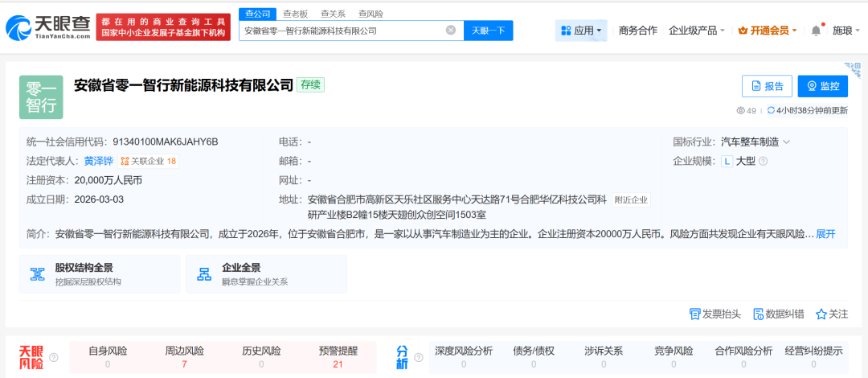The image size is (868, 378).
Task: Open the 股权结构全景 card
Action: coord(100,274)
